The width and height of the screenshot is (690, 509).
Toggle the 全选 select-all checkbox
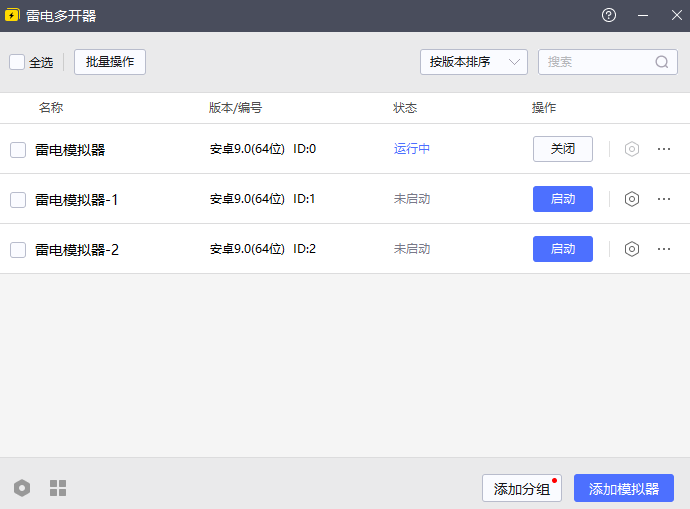17,62
